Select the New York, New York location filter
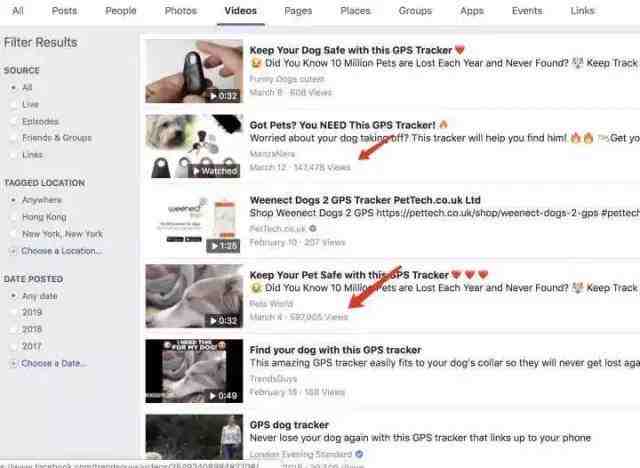Screen dimensions: 640x468 [13, 234]
